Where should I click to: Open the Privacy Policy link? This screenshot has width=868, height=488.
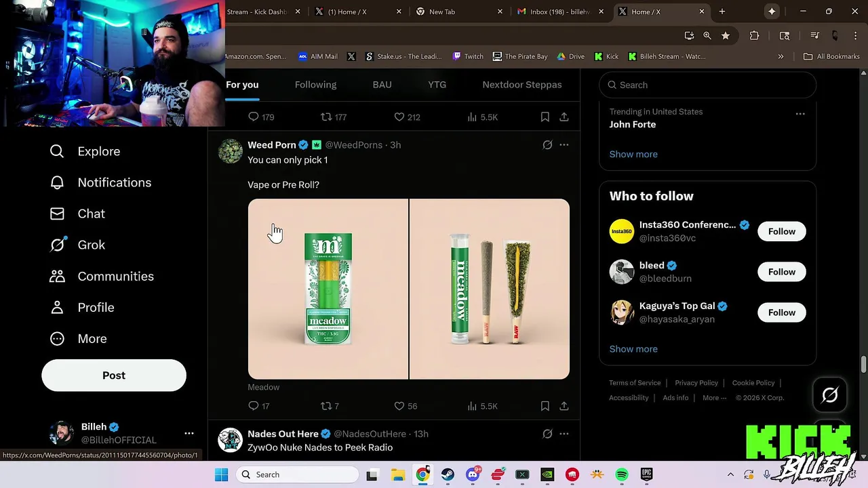696,383
